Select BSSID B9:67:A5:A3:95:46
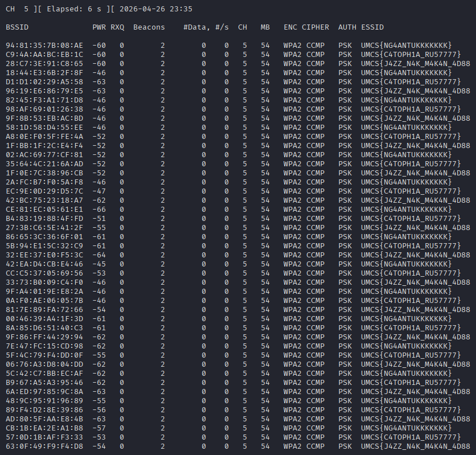476x455 pixels. (x=44, y=383)
